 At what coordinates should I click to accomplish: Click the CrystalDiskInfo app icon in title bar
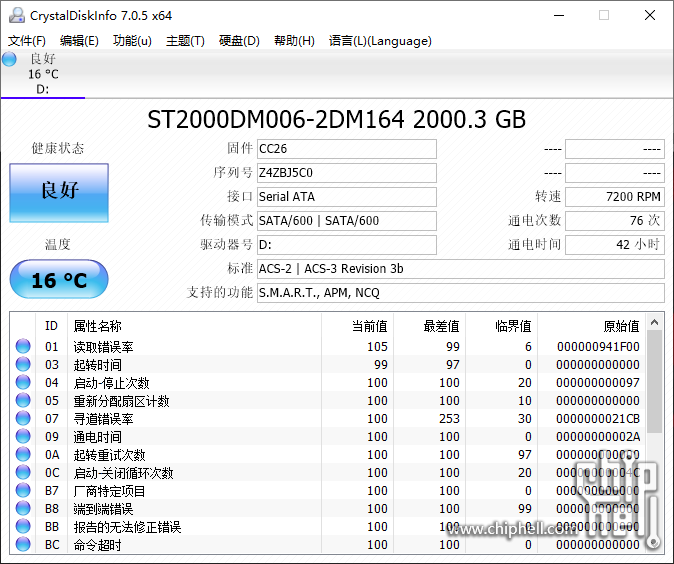(16, 15)
